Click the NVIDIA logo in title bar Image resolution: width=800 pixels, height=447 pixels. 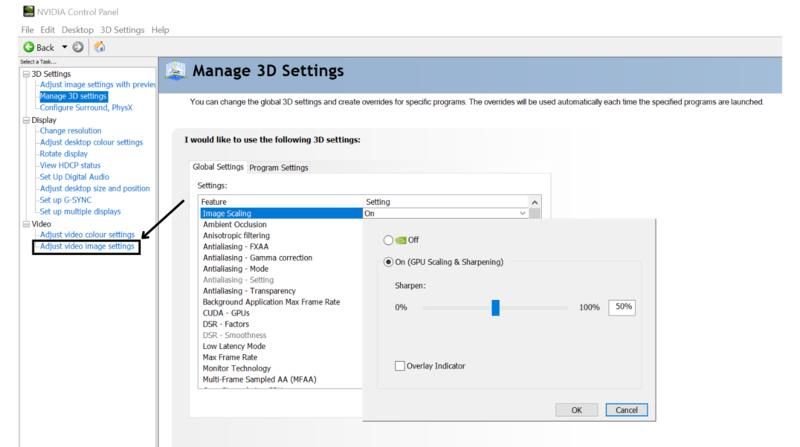point(12,13)
